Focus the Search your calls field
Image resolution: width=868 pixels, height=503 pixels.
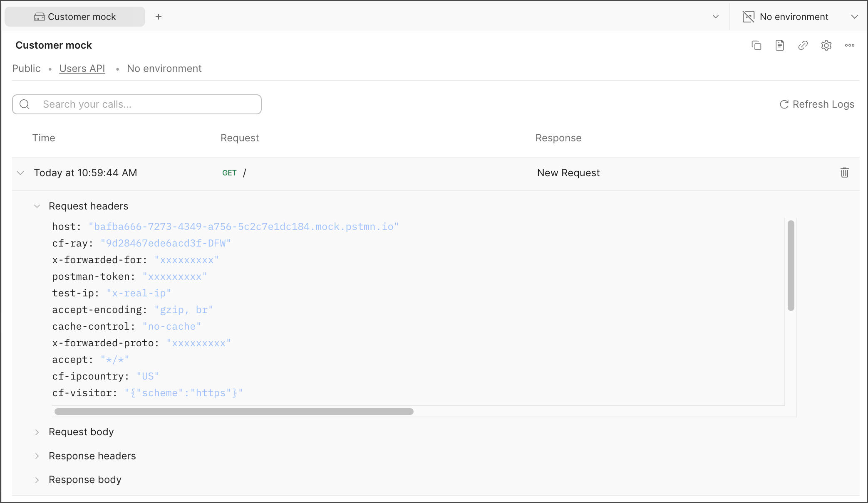pos(137,104)
